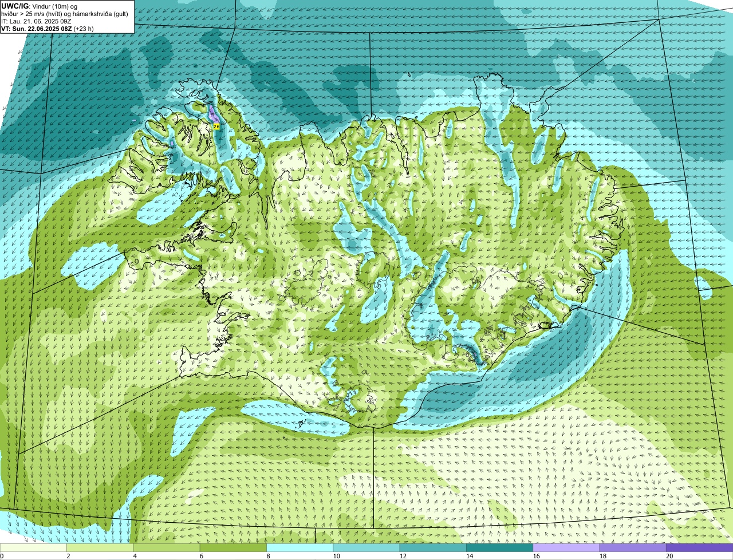733x560 pixels.
Task: Choose the 4–6 m/s green legend swatch
Action: 167,547
